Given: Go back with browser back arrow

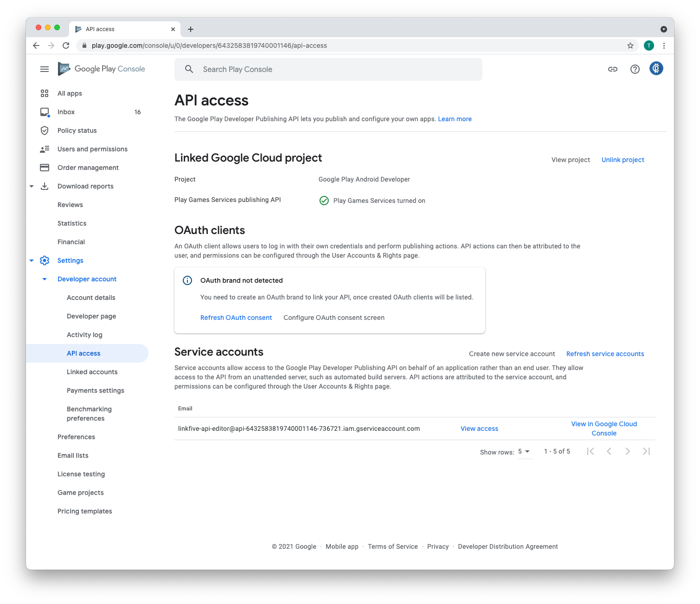Looking at the screenshot, I should [x=36, y=45].
